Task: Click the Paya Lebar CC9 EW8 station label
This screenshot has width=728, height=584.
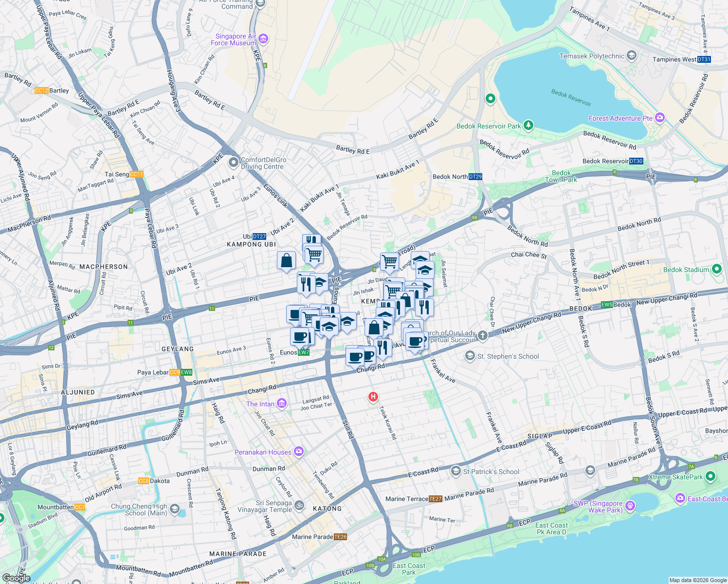Action: tap(165, 372)
